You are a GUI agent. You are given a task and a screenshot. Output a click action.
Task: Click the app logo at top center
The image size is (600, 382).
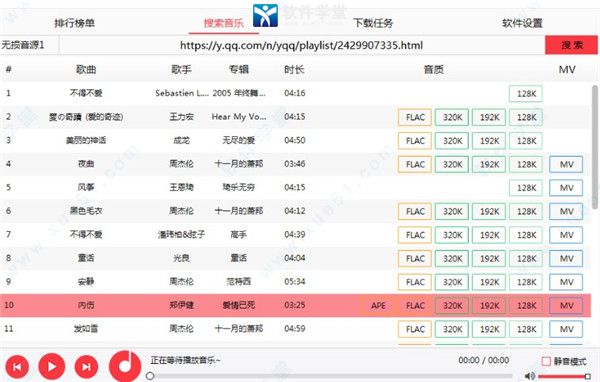click(265, 16)
